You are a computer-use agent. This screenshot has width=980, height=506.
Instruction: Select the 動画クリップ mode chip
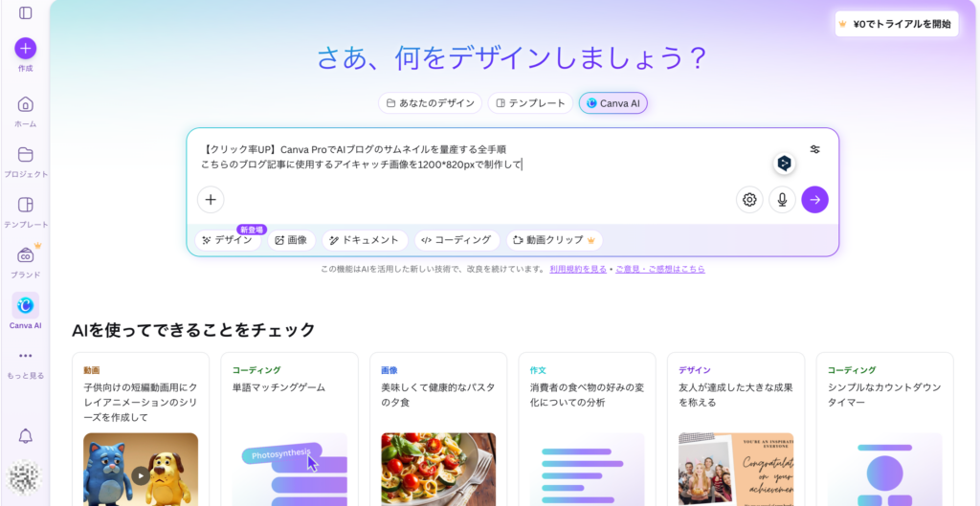point(556,240)
